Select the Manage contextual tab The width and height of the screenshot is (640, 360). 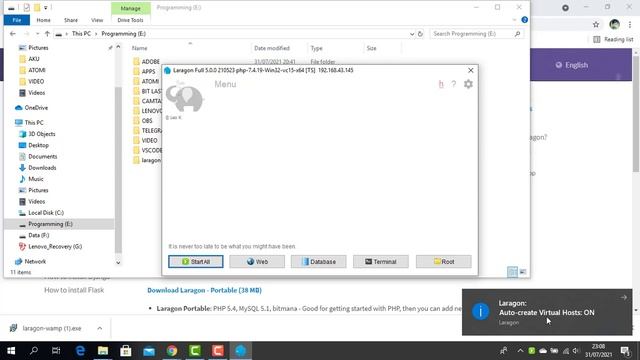[131, 8]
